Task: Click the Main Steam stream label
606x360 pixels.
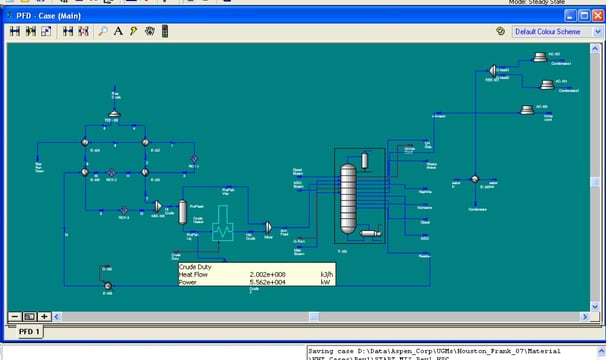Action: 299,252
